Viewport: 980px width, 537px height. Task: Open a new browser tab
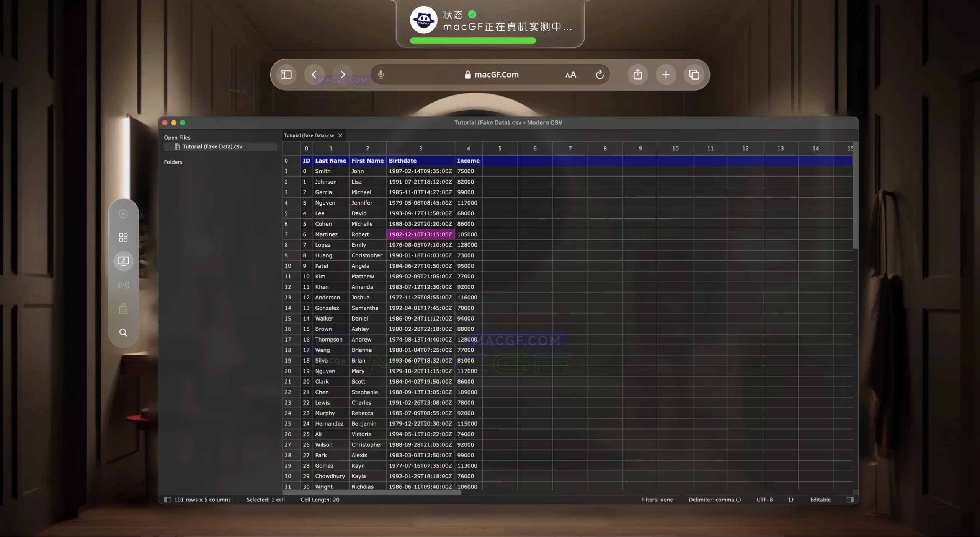point(666,75)
